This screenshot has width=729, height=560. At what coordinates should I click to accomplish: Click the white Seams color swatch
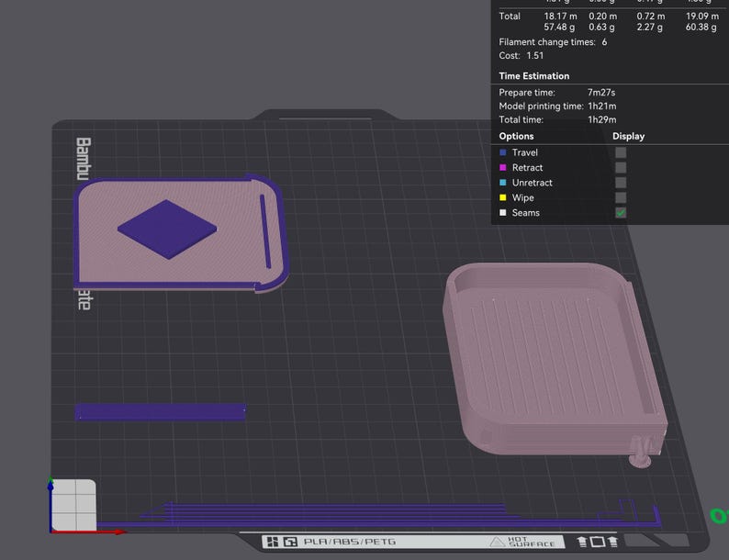502,212
